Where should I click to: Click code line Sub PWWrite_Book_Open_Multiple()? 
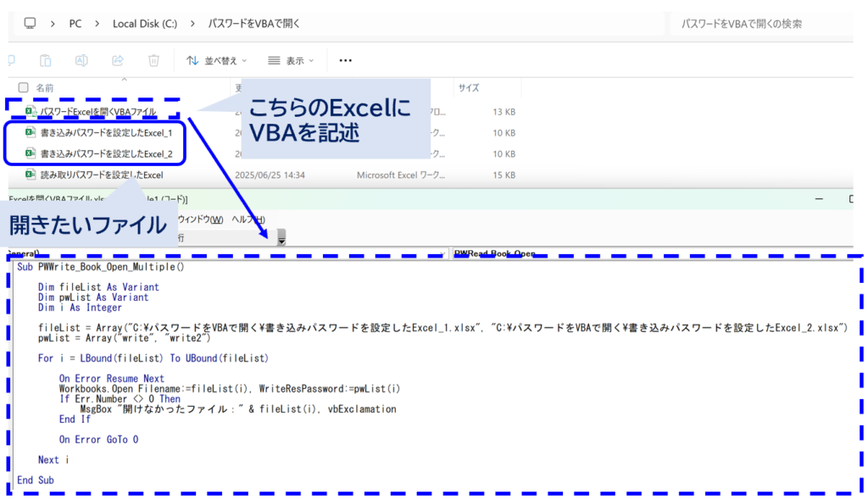coord(100,267)
